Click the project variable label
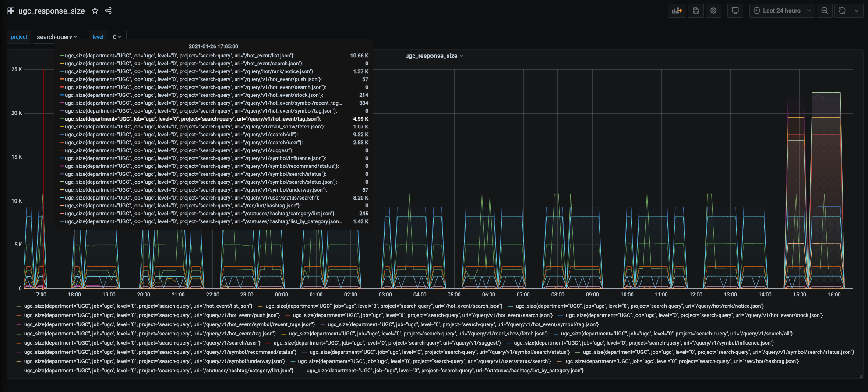The image size is (868, 392). point(19,37)
